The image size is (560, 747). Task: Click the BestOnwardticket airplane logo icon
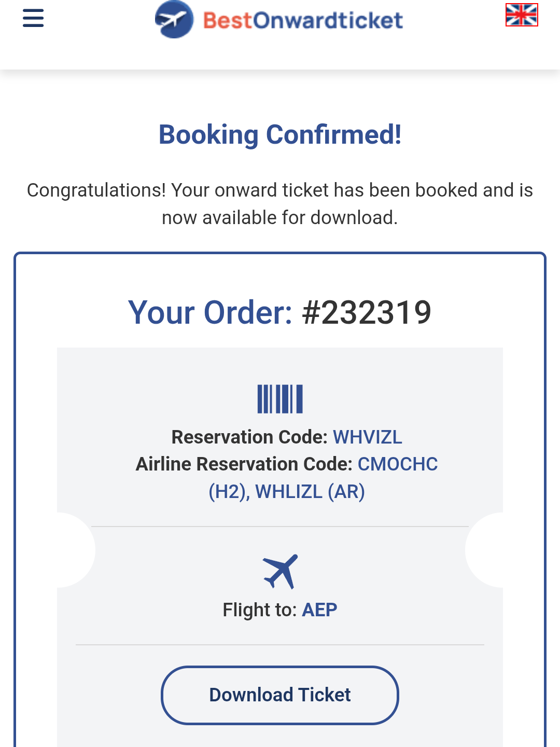tap(174, 20)
